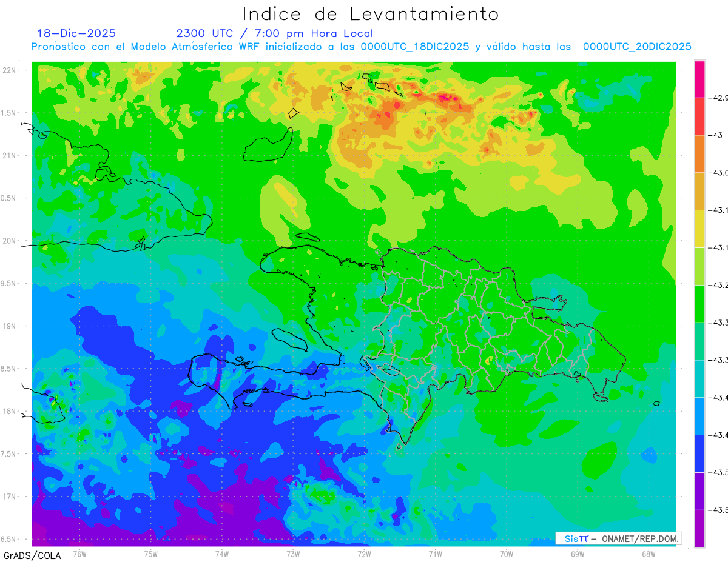Click the dark blue swatch in the color scale

[x=700, y=453]
